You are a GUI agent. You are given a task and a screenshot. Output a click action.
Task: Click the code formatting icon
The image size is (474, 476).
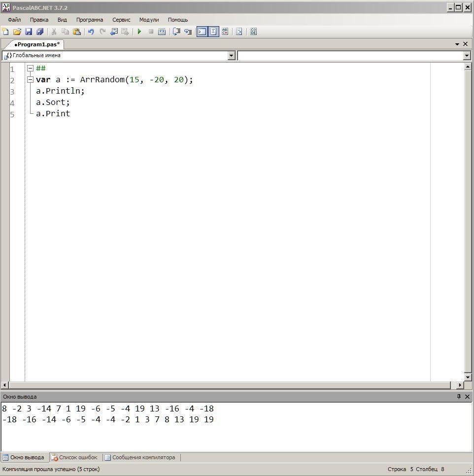tap(239, 32)
